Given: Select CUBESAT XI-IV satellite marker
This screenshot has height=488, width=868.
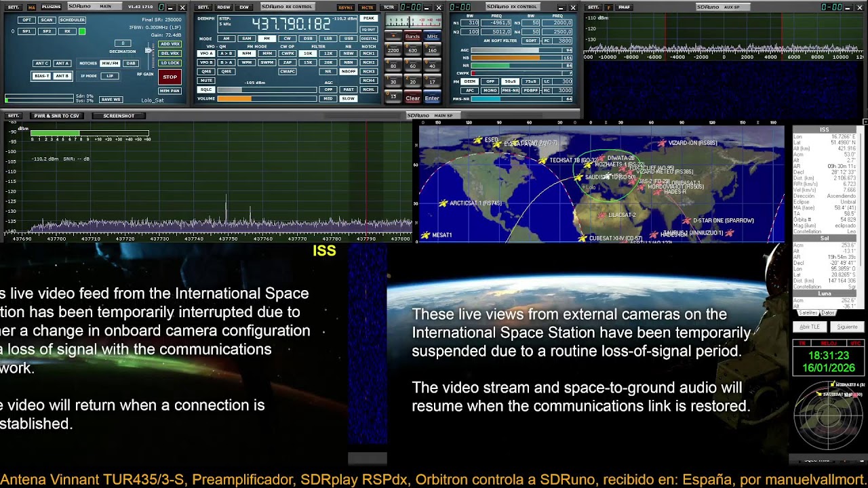Looking at the screenshot, I should click(x=583, y=239).
